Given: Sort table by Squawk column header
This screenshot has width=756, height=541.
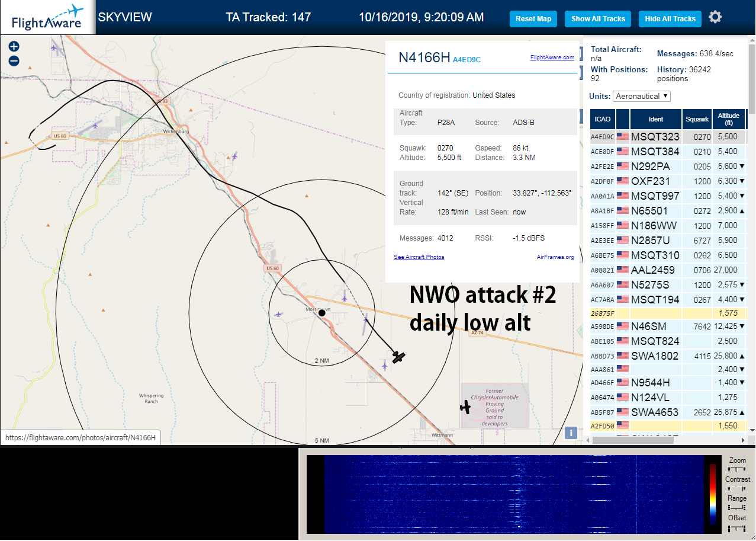Looking at the screenshot, I should pos(697,119).
